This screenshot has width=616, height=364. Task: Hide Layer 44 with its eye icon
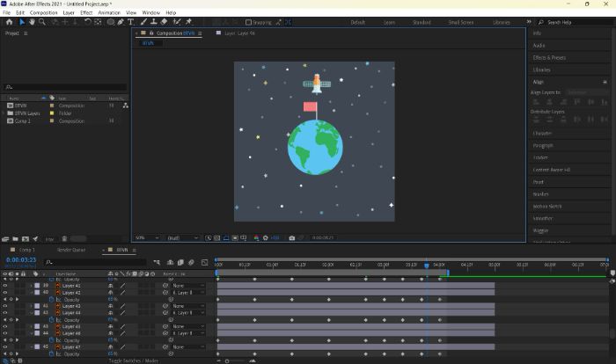click(x=5, y=313)
